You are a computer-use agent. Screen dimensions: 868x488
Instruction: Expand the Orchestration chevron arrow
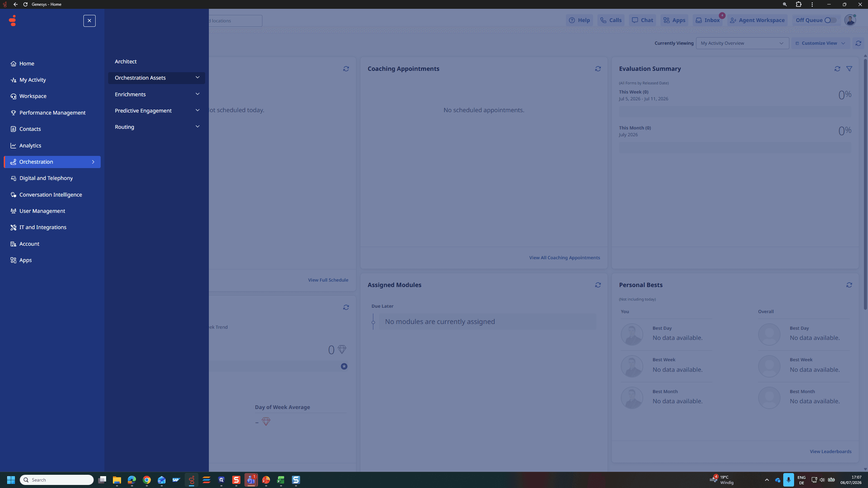tap(93, 162)
